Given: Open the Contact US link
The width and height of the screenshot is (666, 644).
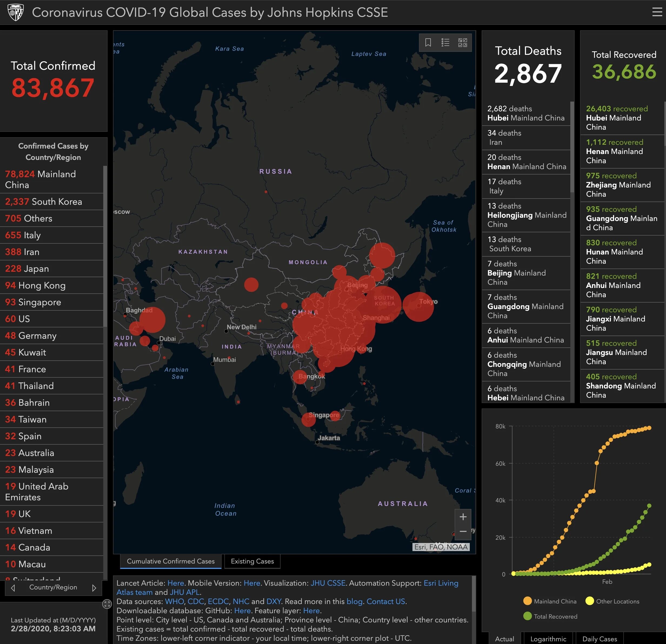Looking at the screenshot, I should [386, 602].
